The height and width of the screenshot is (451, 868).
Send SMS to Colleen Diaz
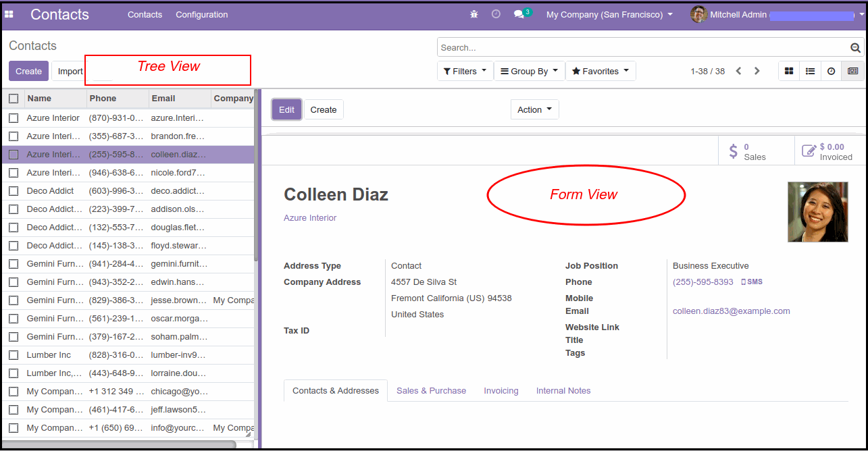click(x=752, y=282)
